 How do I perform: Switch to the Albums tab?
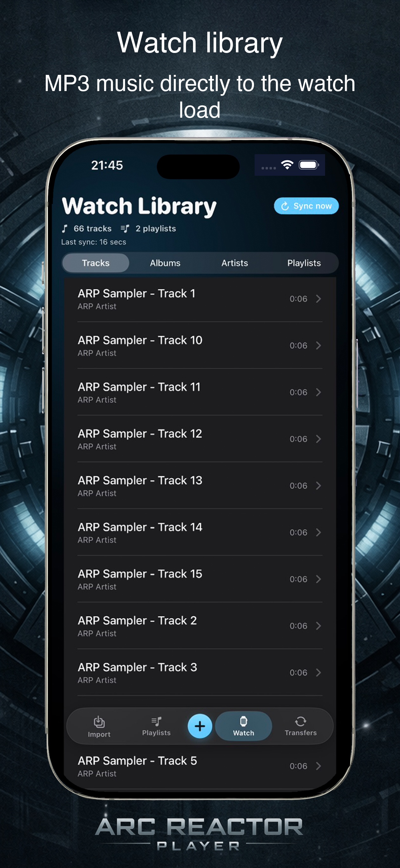165,263
